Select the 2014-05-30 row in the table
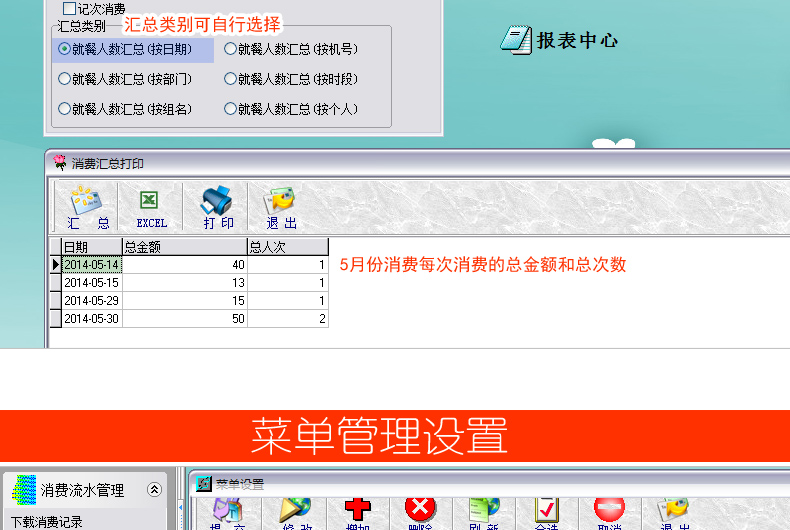 [x=91, y=319]
